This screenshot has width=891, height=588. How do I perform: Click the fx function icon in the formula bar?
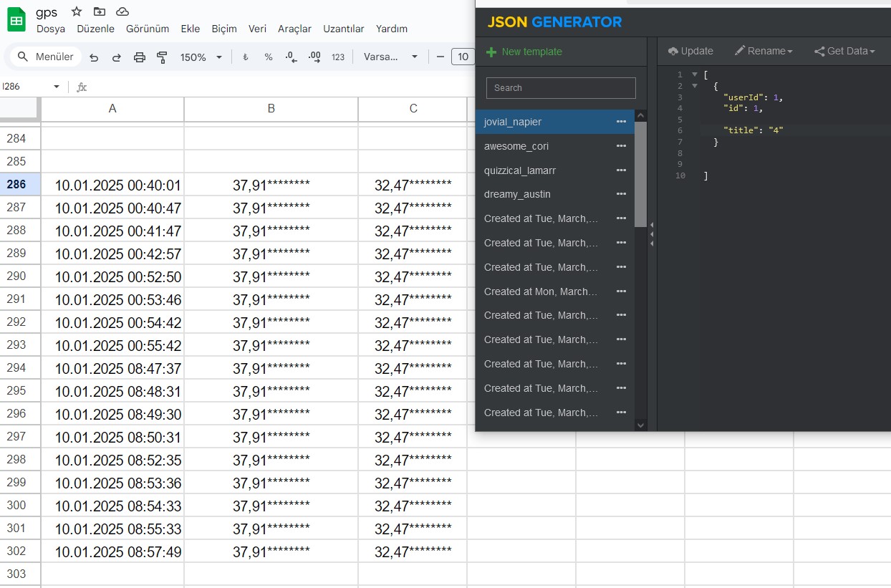click(x=82, y=87)
